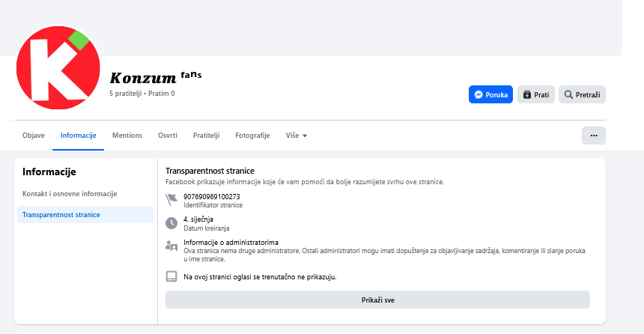Switch to the Fotografije tab
Screen dimensions: 644x334
point(252,136)
